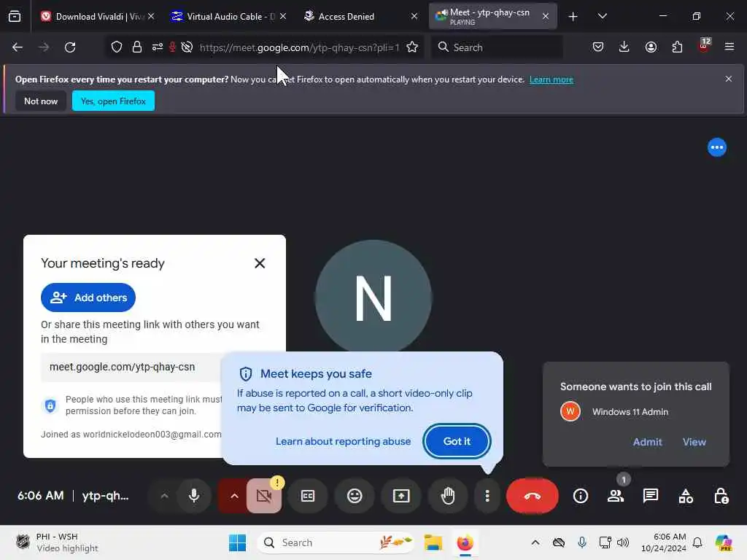This screenshot has height=560, width=747.
Task: Close the Your meeting's ready card
Action: (260, 262)
